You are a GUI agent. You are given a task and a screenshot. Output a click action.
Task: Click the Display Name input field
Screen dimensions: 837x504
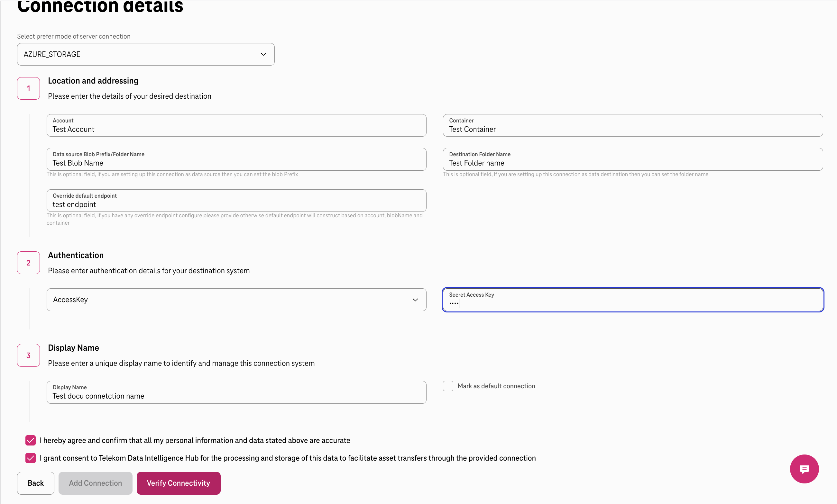[x=236, y=392]
